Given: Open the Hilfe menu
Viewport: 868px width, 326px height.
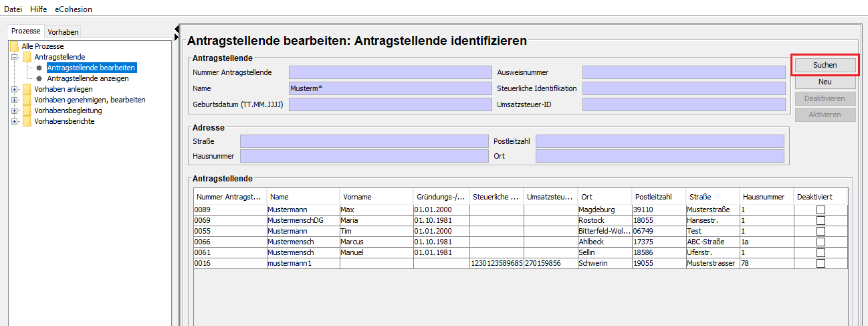Looking at the screenshot, I should click(39, 9).
